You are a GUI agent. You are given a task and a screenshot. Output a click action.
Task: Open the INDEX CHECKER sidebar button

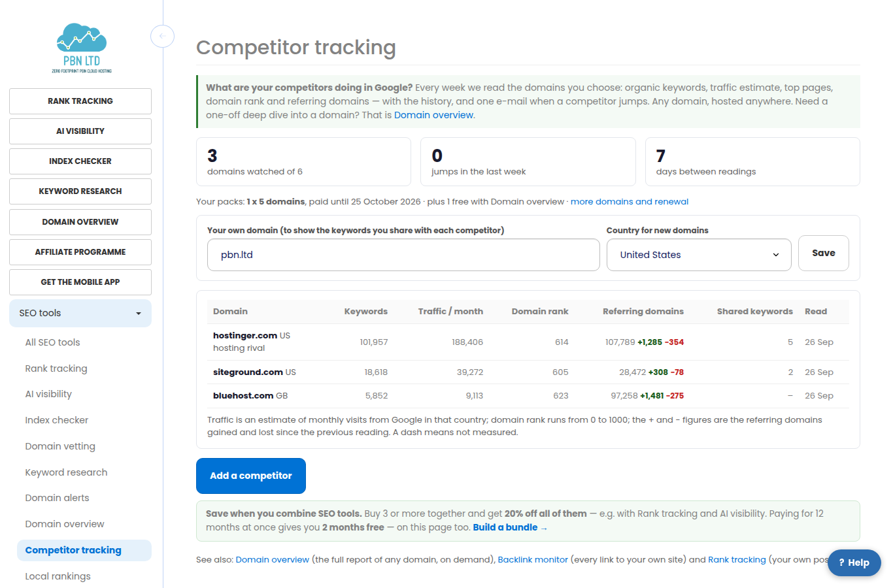[x=80, y=161]
